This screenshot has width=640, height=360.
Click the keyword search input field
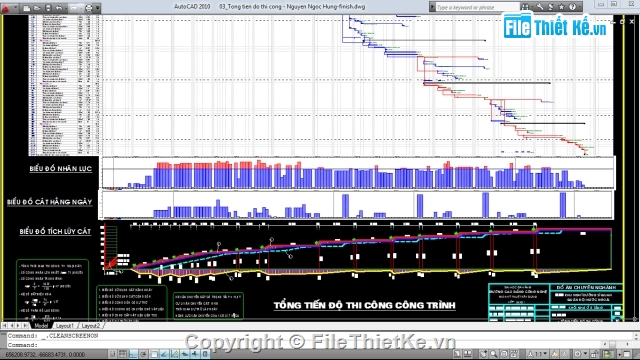tap(478, 7)
